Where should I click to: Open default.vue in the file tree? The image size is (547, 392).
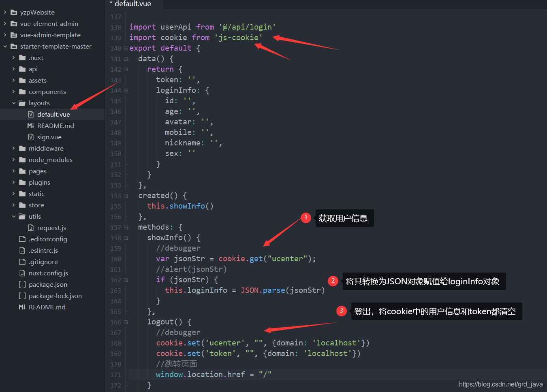point(53,114)
